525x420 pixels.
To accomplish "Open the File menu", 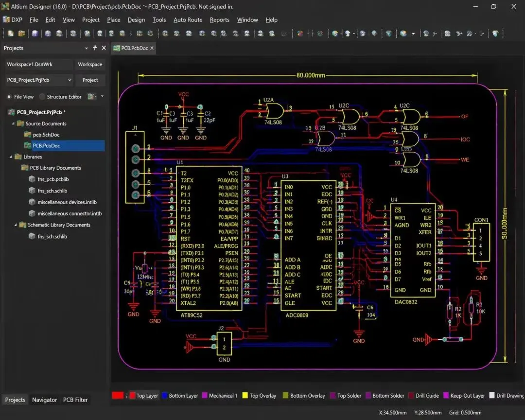I will tap(34, 20).
